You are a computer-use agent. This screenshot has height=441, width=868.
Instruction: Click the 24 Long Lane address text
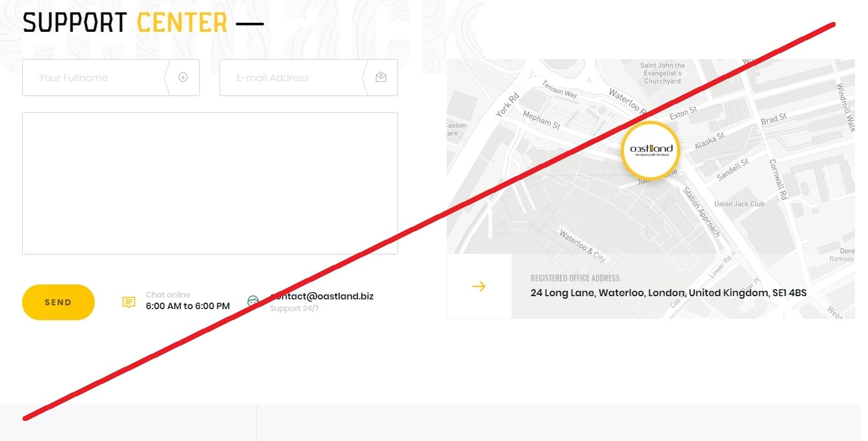[668, 293]
